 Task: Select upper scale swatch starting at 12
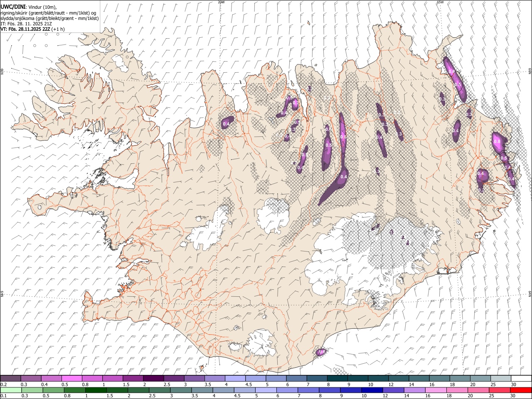(399, 379)
